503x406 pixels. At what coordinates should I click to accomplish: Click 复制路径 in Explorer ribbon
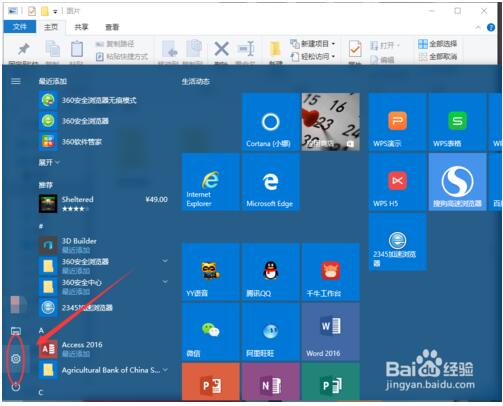click(x=115, y=44)
